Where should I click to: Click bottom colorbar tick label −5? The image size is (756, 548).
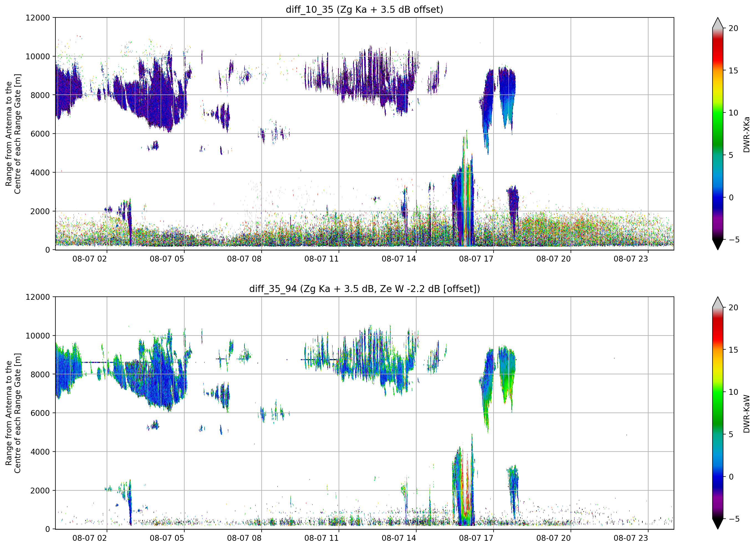pos(734,519)
